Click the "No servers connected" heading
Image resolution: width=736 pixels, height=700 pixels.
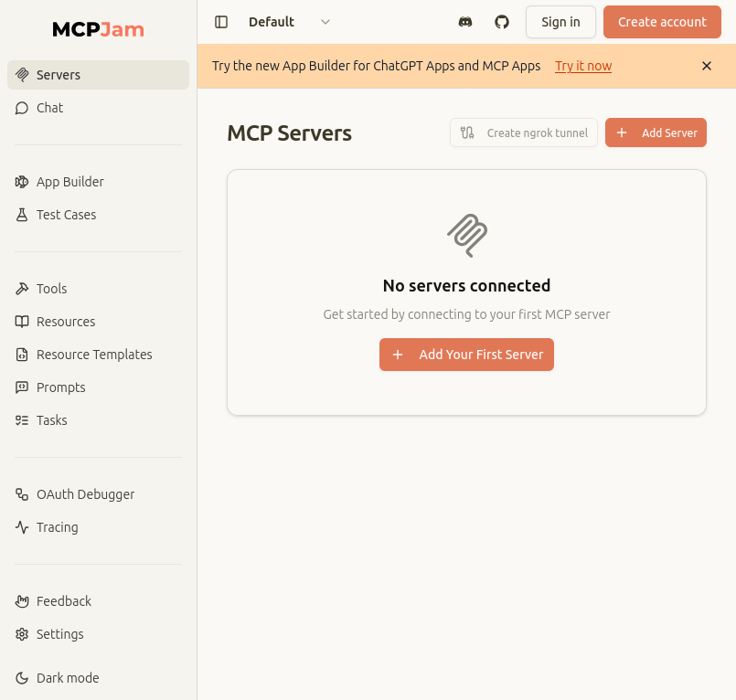pyautogui.click(x=466, y=286)
